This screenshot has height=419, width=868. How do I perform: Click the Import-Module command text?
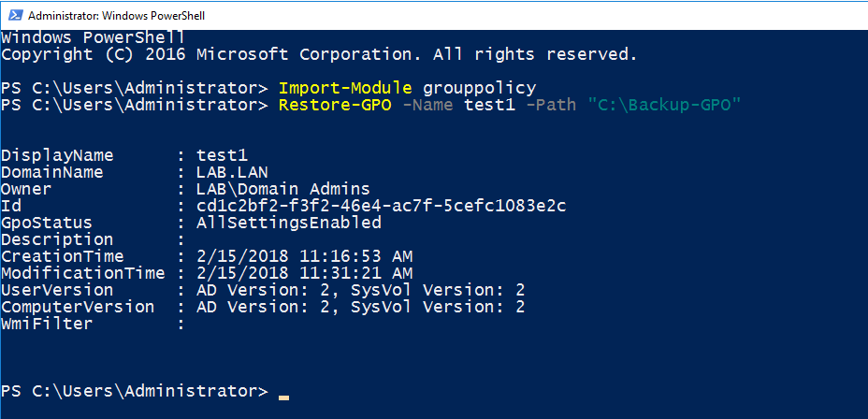coord(345,88)
